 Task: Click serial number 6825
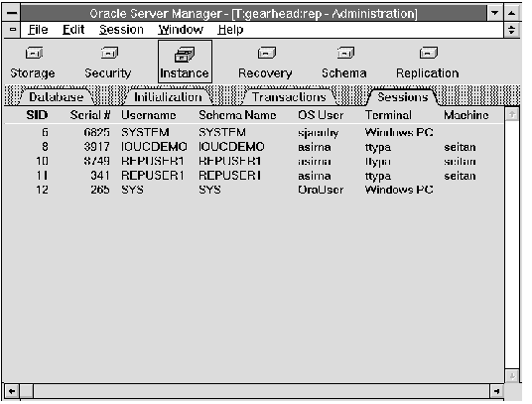(x=96, y=132)
